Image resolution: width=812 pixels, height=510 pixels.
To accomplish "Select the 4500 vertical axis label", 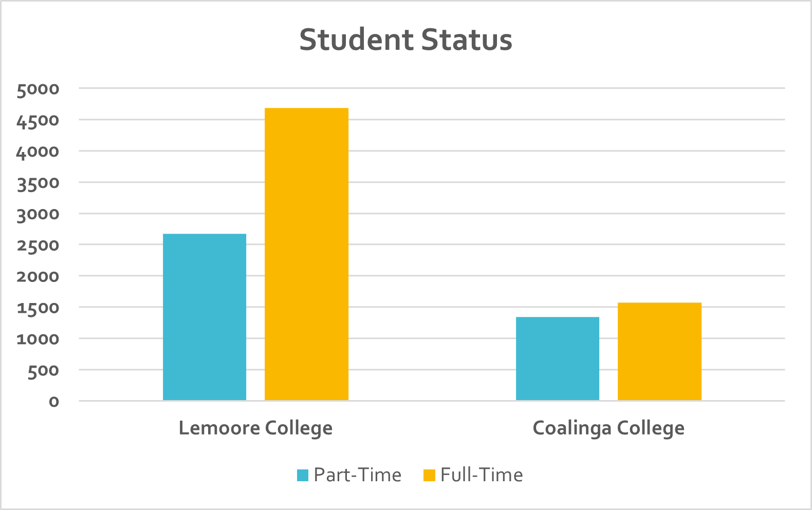I will click(x=38, y=121).
